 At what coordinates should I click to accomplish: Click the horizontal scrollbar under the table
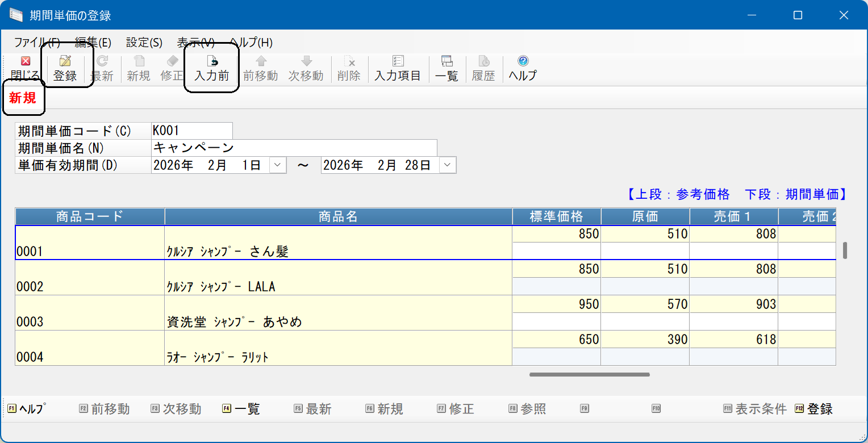point(589,374)
